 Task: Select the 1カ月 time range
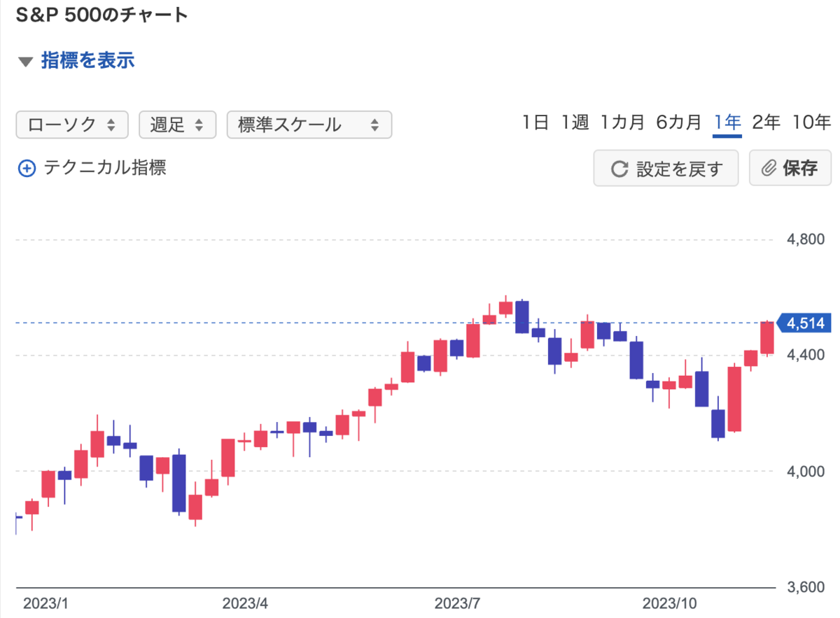pyautogui.click(x=622, y=122)
